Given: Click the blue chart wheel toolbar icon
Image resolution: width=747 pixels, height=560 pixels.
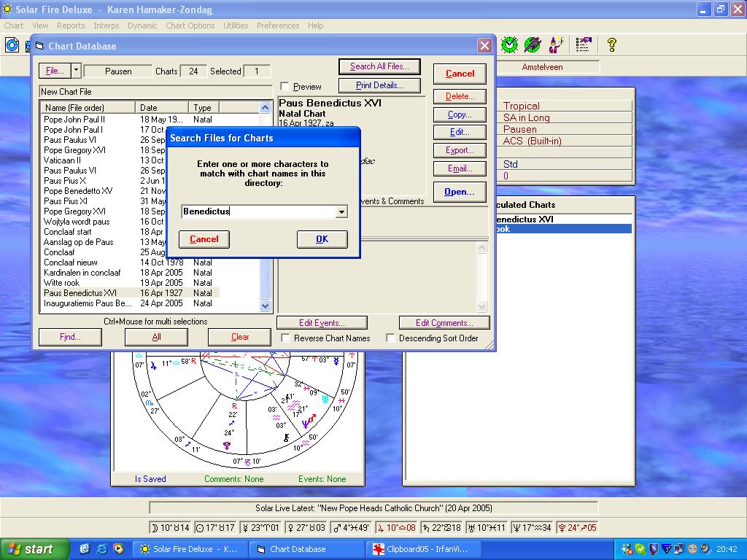Looking at the screenshot, I should click(x=12, y=45).
